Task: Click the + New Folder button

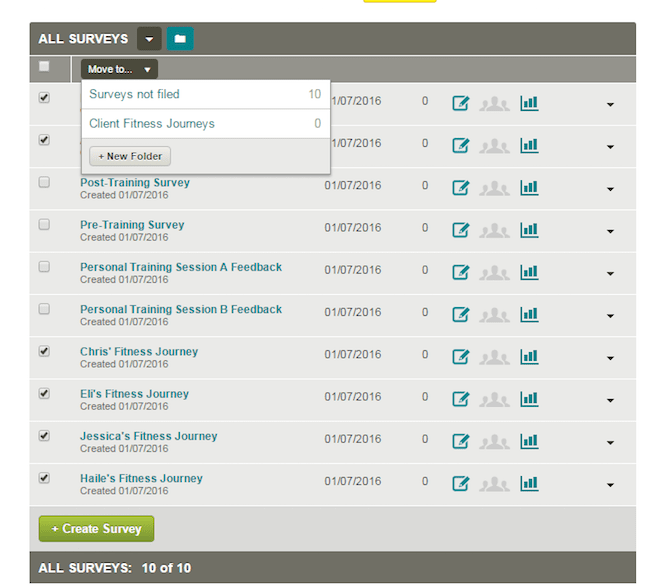Action: point(130,156)
